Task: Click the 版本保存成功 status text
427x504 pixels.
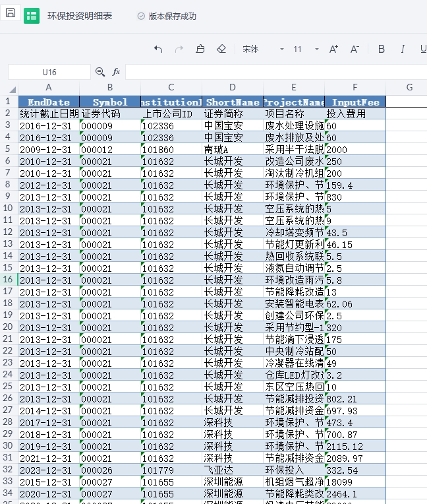Action: (x=172, y=16)
